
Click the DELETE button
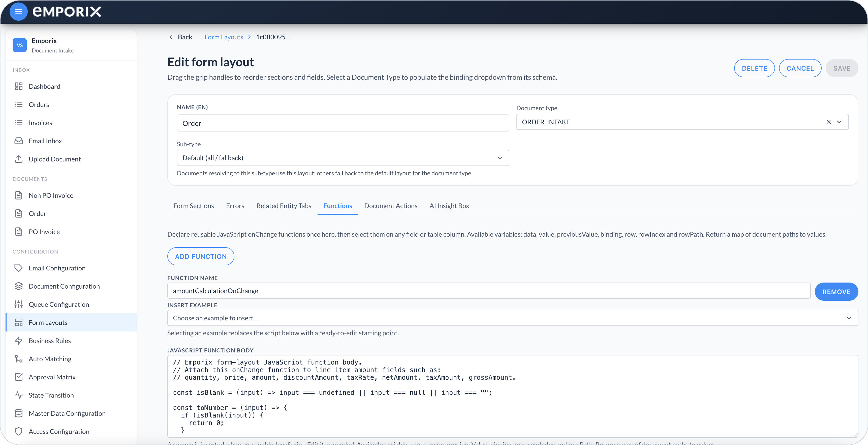click(x=754, y=68)
